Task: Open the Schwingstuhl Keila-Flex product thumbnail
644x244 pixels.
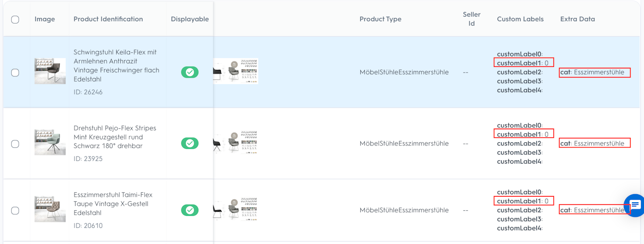Action: pyautogui.click(x=50, y=71)
